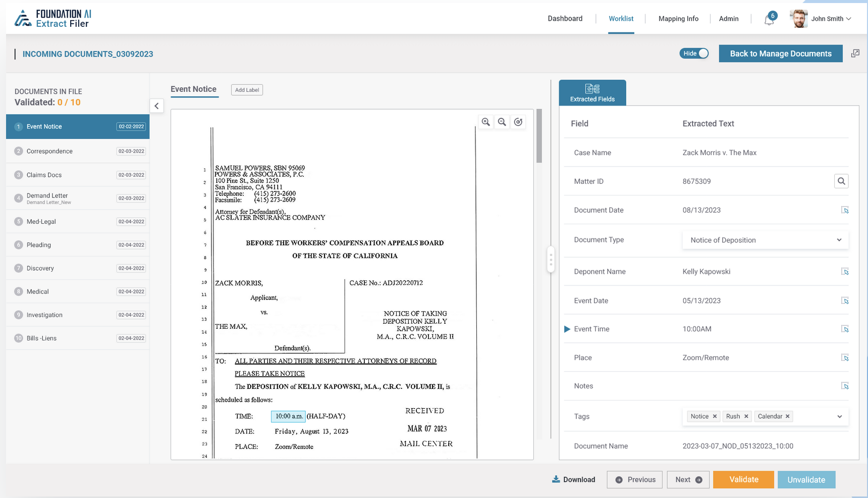Validate the Event Notice document
The width and height of the screenshot is (868, 498).
(743, 479)
